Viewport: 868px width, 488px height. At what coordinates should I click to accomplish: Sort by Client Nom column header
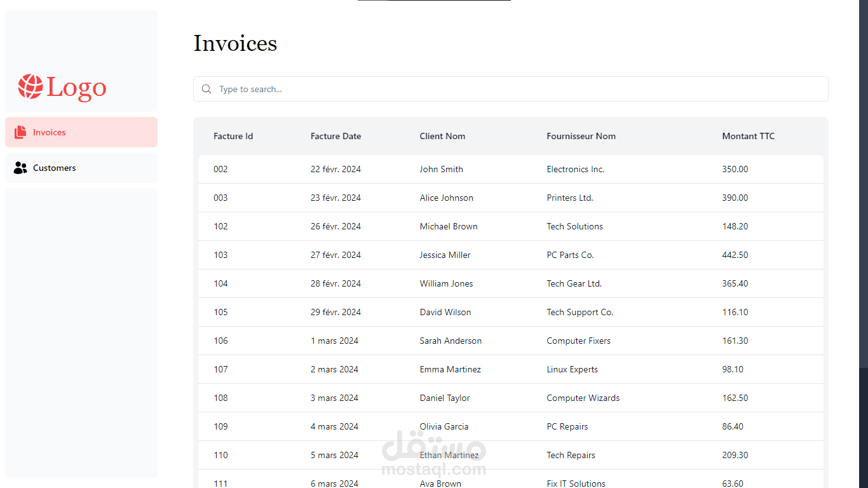[442, 136]
